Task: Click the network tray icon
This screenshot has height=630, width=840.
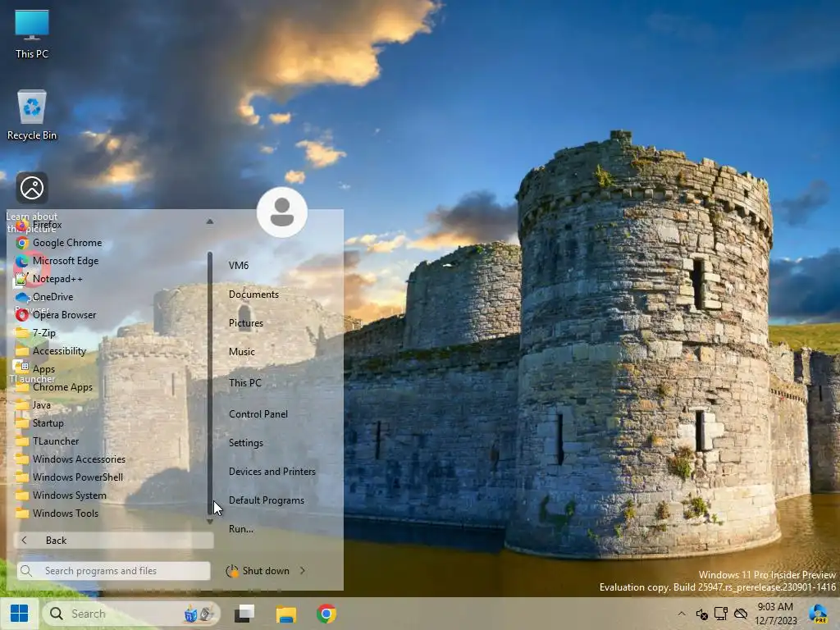Action: [721, 614]
